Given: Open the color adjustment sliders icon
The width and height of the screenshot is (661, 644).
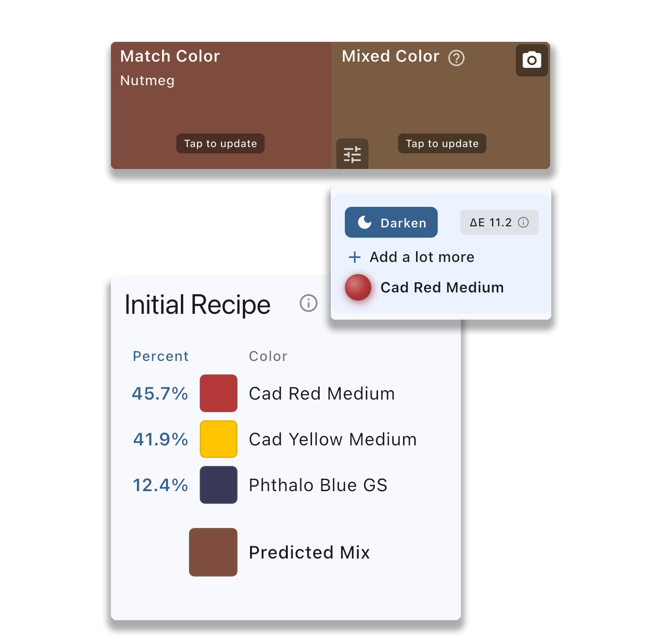Looking at the screenshot, I should point(352,155).
